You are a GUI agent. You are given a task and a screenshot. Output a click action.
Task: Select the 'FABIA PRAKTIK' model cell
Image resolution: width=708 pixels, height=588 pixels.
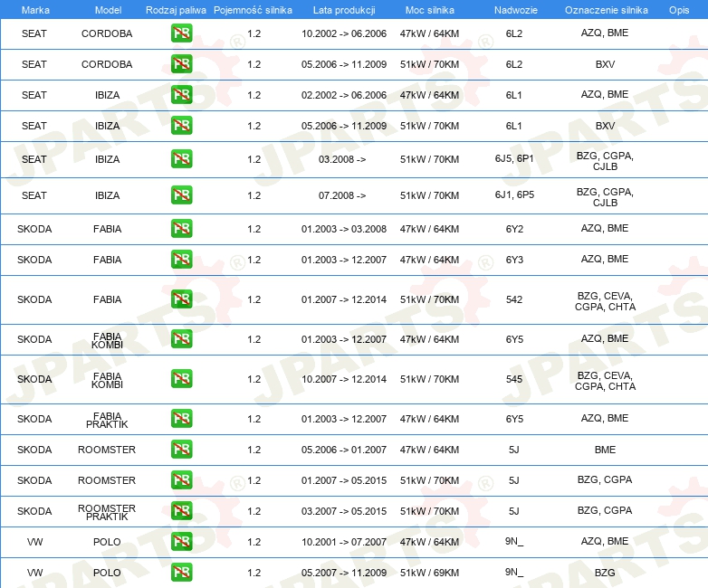click(107, 420)
